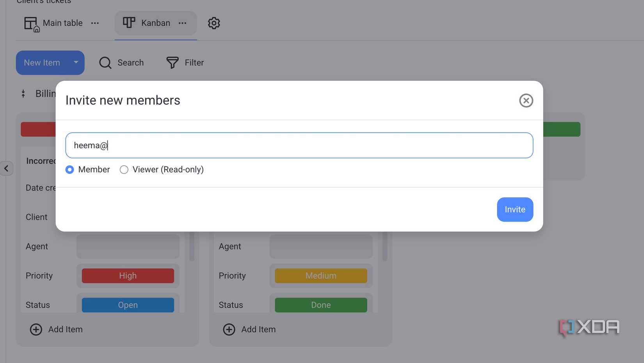Expand the New Item dropdown arrow
This screenshot has width=644, height=363.
click(76, 62)
